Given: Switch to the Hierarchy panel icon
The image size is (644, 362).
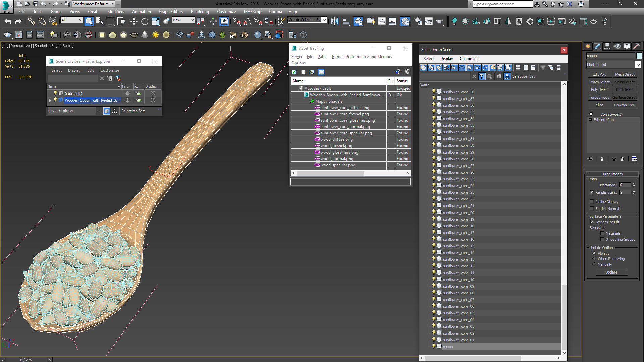Looking at the screenshot, I should [x=607, y=46].
